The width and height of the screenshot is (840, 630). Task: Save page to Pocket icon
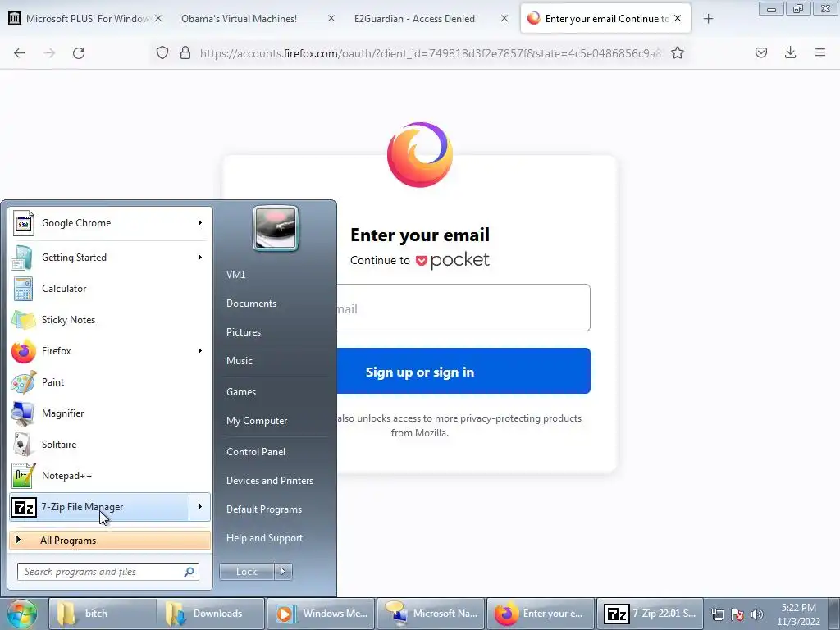761,53
